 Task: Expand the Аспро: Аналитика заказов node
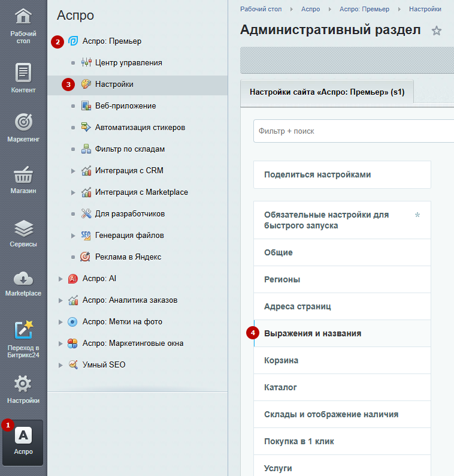[60, 300]
